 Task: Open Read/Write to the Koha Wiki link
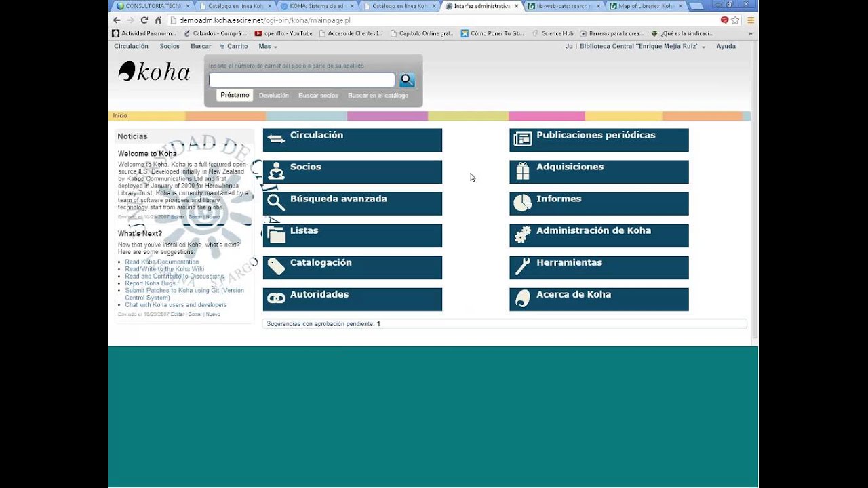pos(164,269)
